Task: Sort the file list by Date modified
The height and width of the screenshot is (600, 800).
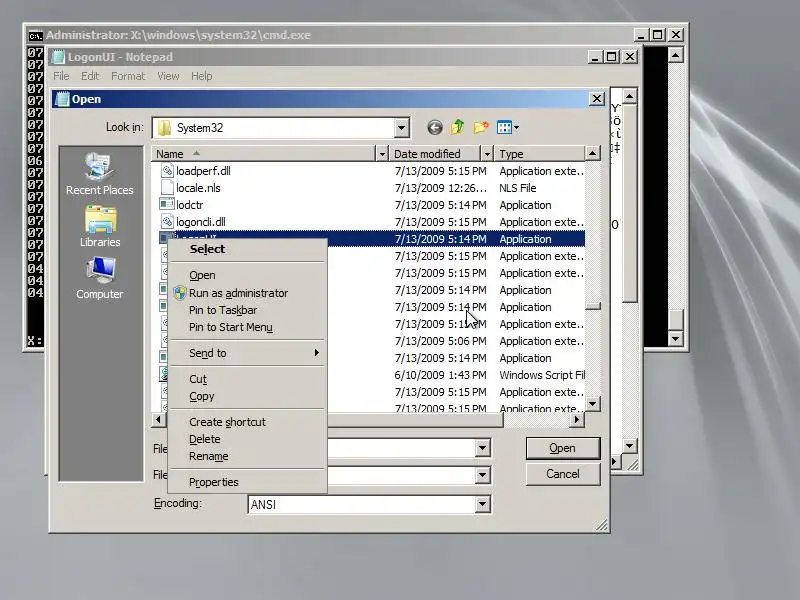Action: coord(435,154)
